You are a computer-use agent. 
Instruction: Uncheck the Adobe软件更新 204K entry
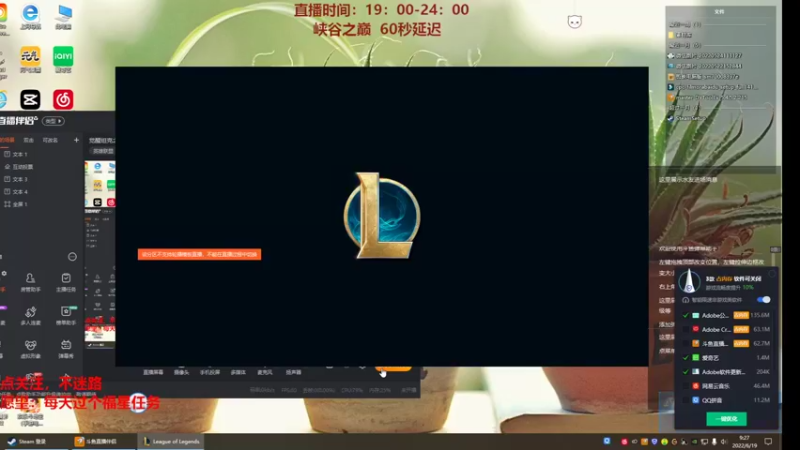[686, 372]
